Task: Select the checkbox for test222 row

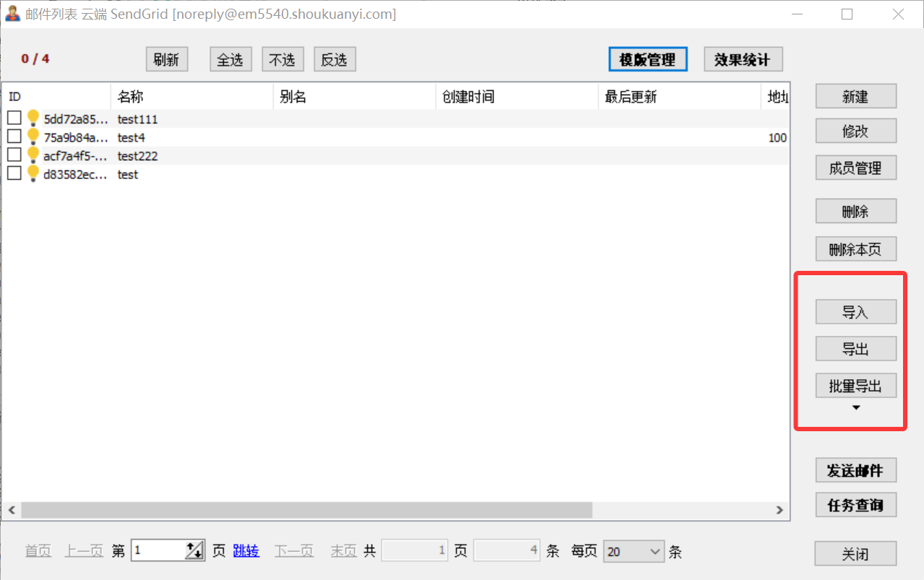Action: pyautogui.click(x=14, y=155)
